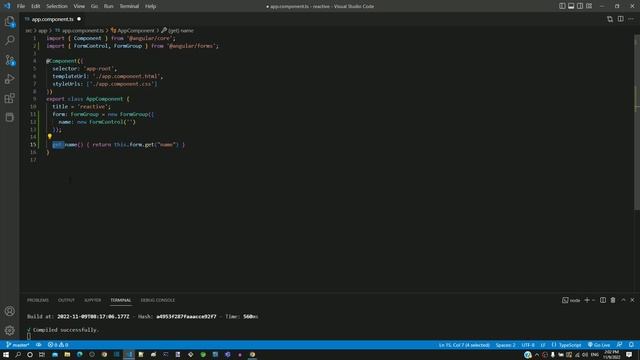Close the terminal panel

point(632,300)
